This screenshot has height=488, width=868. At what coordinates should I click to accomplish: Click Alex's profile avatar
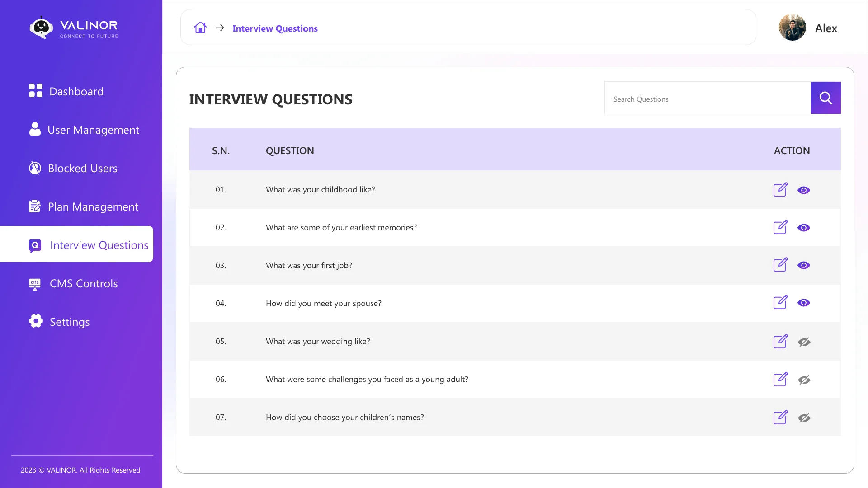tap(792, 27)
